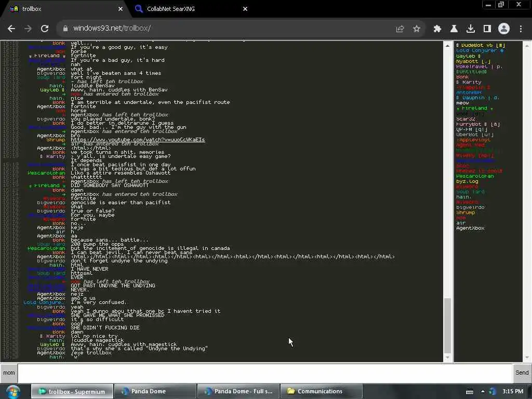Image resolution: width=532 pixels, height=399 pixels.
Task: Open Panda Dome - Full s... taskbar window
Action: (x=238, y=392)
